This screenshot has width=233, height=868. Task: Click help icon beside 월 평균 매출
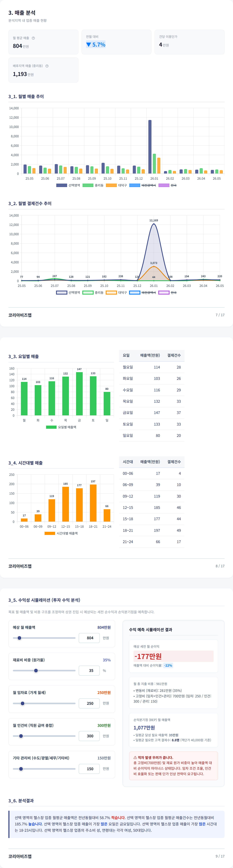(x=33, y=38)
